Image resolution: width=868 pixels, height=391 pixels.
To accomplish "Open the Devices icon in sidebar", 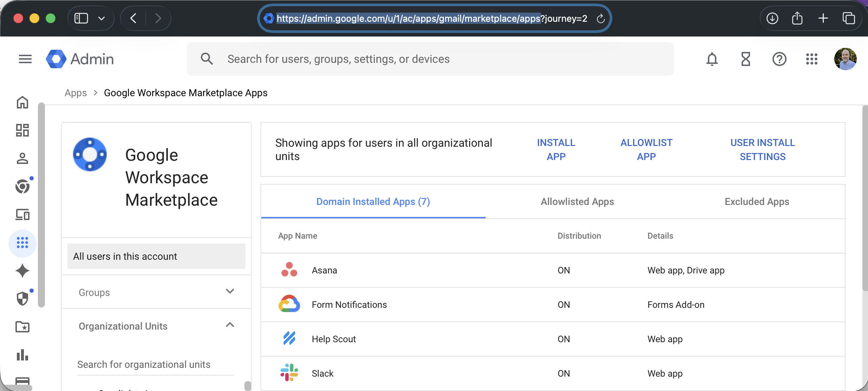I will pyautogui.click(x=22, y=214).
